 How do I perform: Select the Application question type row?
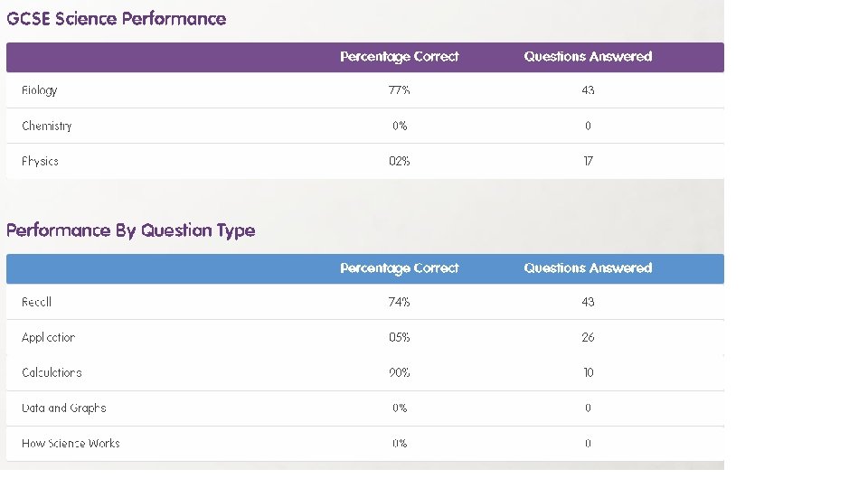tap(49, 337)
